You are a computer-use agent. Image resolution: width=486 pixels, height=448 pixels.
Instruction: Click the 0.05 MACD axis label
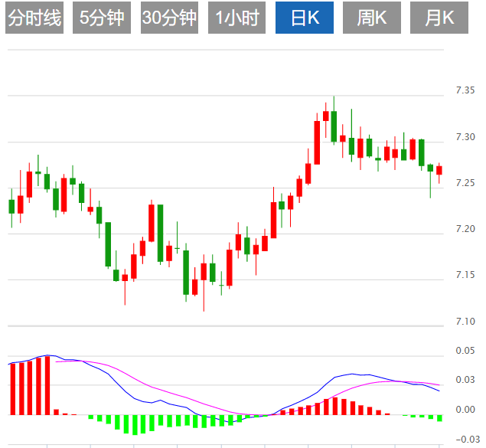click(x=465, y=351)
